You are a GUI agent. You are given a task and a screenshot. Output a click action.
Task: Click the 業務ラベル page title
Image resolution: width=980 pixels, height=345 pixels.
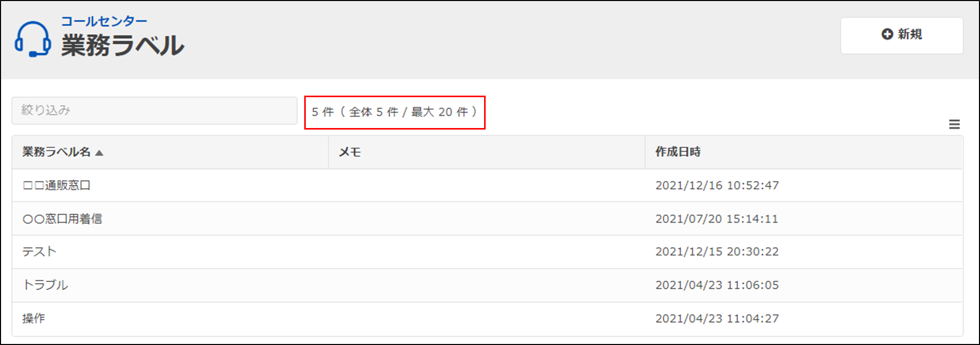tap(123, 45)
